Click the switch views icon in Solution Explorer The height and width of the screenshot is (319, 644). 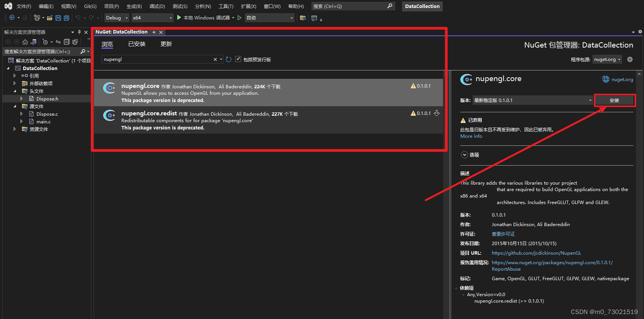coord(33,42)
